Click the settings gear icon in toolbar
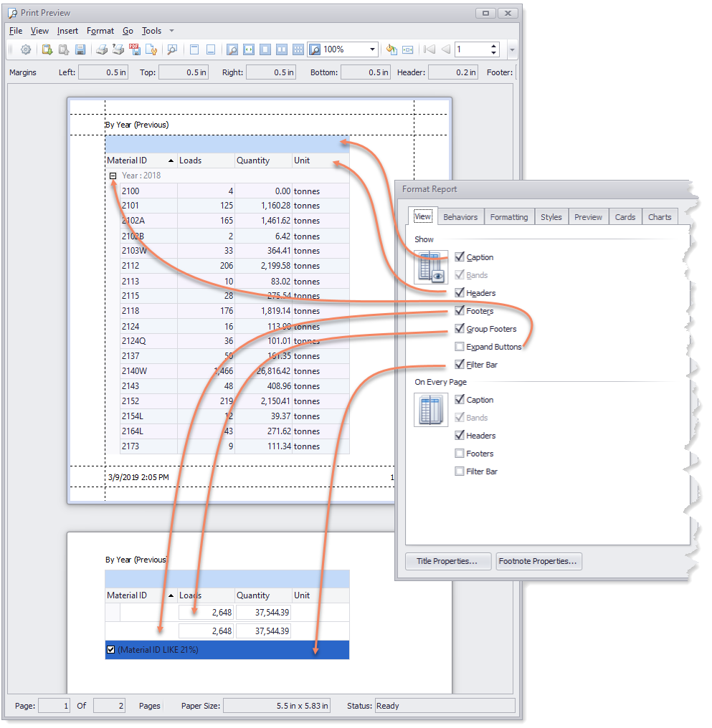The image size is (712, 728). [26, 49]
